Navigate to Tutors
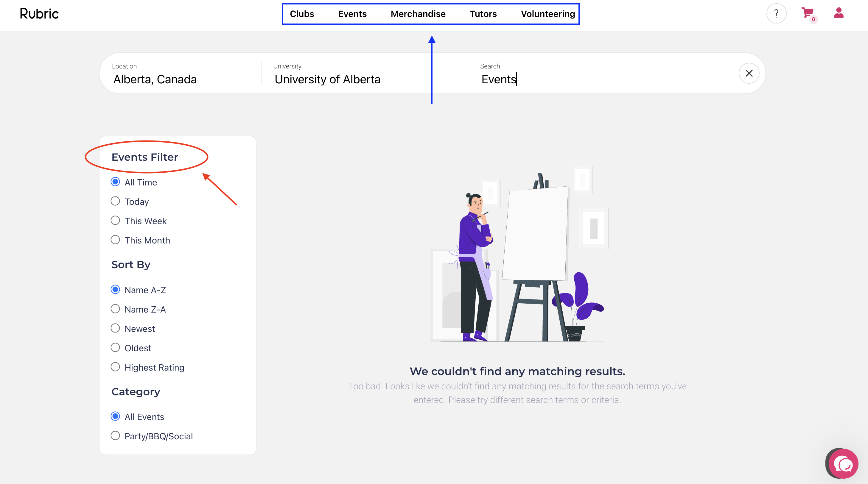 pyautogui.click(x=483, y=14)
